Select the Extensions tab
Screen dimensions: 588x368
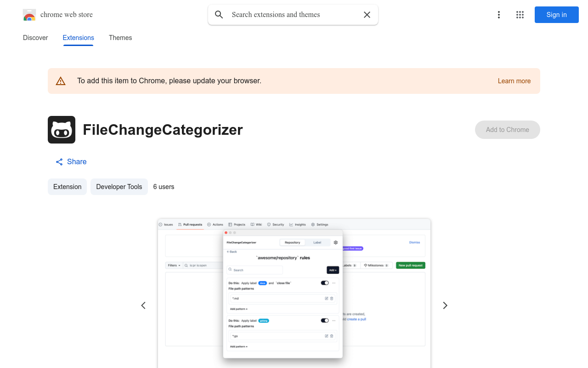pos(79,38)
